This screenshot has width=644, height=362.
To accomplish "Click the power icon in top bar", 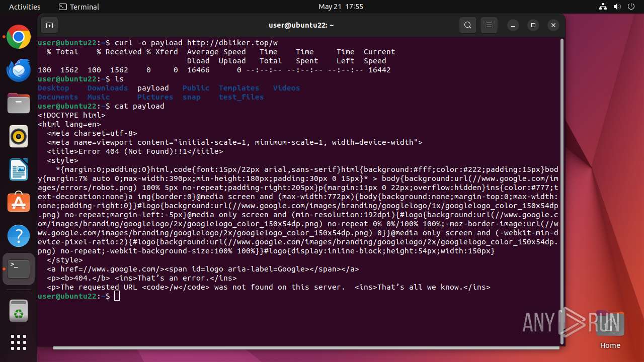I will [631, 7].
